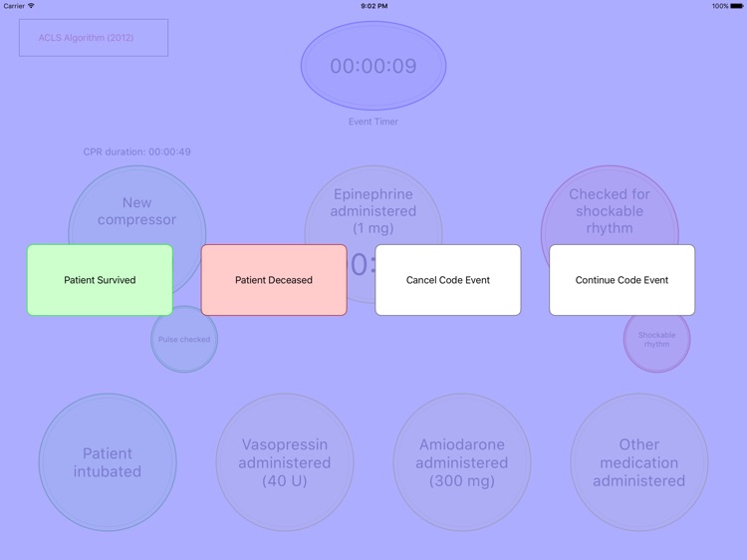Open the ACLS Algorithm (2012) box
747x560 pixels.
94,38
